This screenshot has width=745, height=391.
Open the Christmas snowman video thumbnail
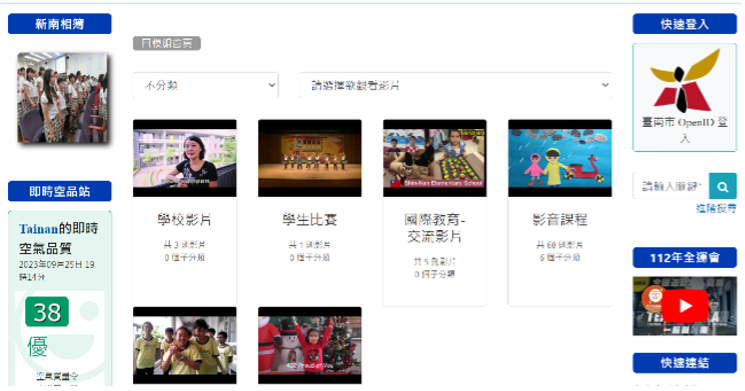(310, 345)
